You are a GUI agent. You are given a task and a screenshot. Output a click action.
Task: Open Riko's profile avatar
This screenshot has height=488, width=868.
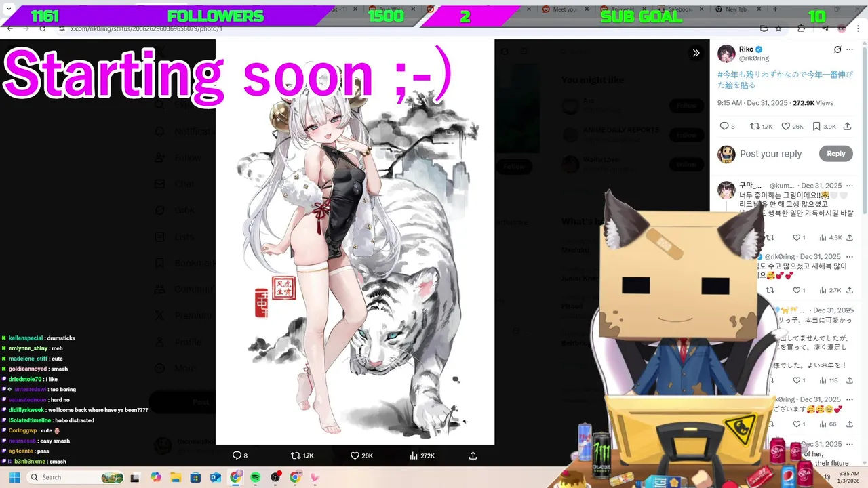(726, 54)
